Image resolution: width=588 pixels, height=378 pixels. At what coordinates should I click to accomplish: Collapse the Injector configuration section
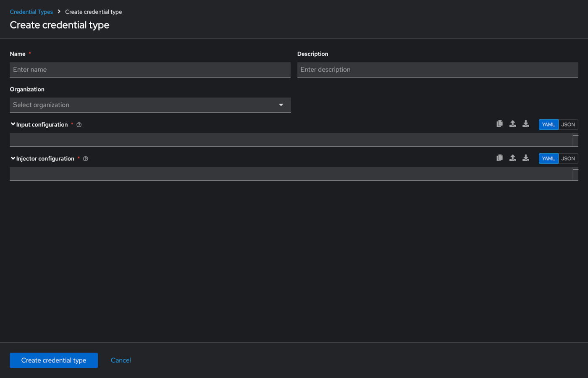pyautogui.click(x=13, y=158)
